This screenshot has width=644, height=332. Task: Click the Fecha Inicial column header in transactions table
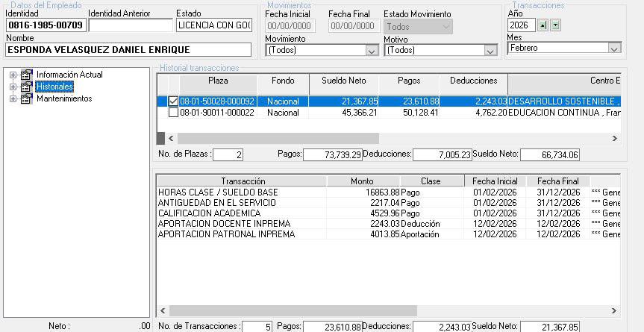pyautogui.click(x=495, y=181)
